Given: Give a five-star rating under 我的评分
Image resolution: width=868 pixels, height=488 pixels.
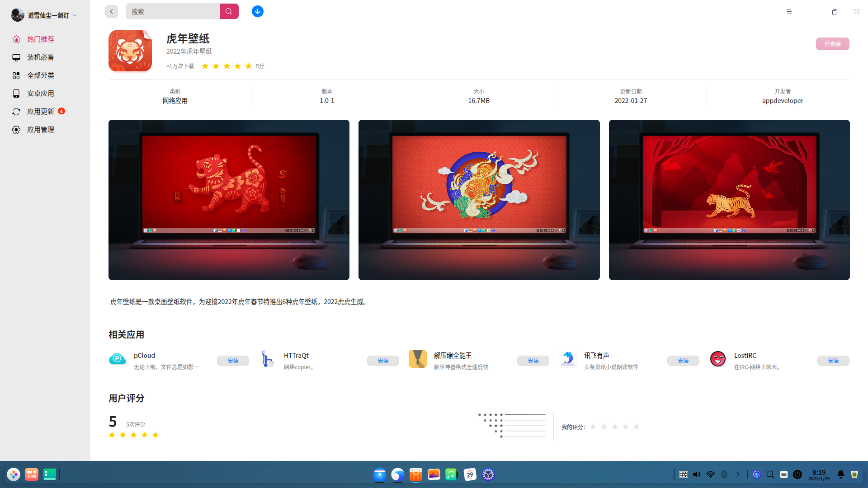Looking at the screenshot, I should point(636,426).
